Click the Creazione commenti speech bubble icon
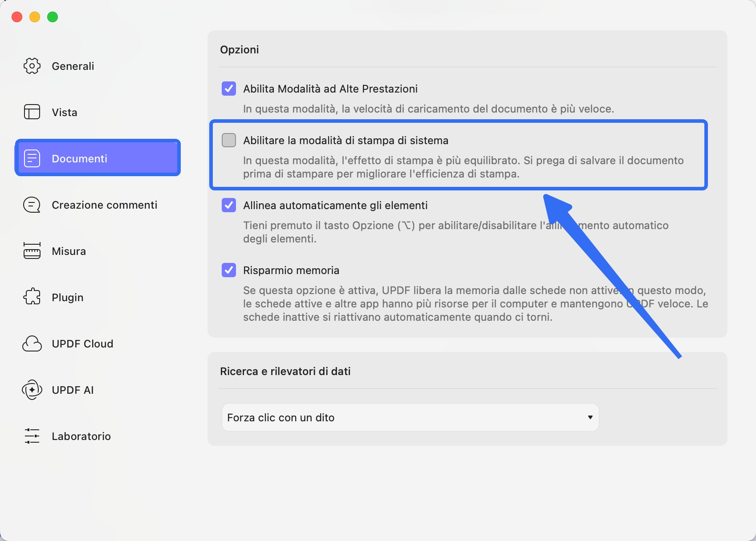Viewport: 756px width, 541px height. [x=32, y=205]
